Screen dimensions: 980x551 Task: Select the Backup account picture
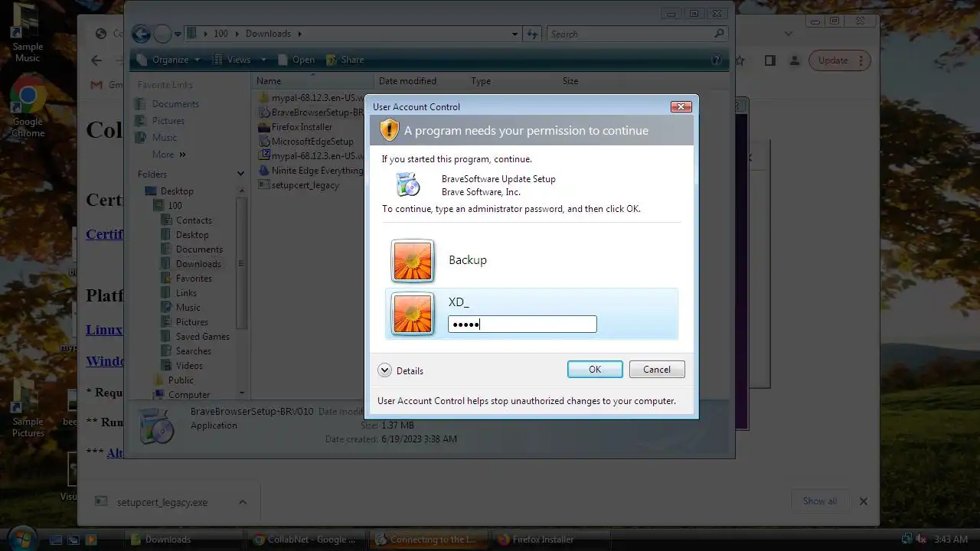413,261
